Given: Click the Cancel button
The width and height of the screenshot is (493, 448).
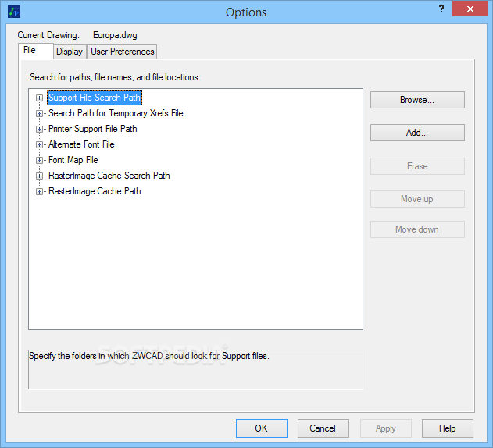Looking at the screenshot, I should 323,428.
